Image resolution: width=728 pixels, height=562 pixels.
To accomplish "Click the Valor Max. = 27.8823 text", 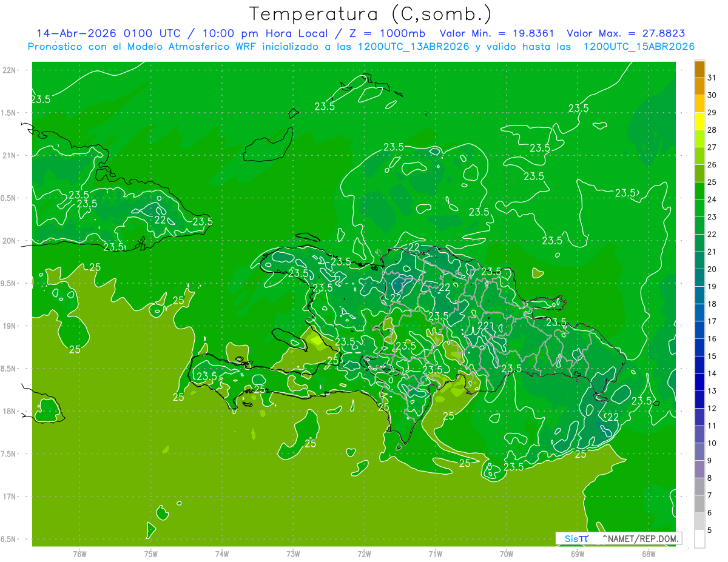I will pyautogui.click(x=626, y=33).
